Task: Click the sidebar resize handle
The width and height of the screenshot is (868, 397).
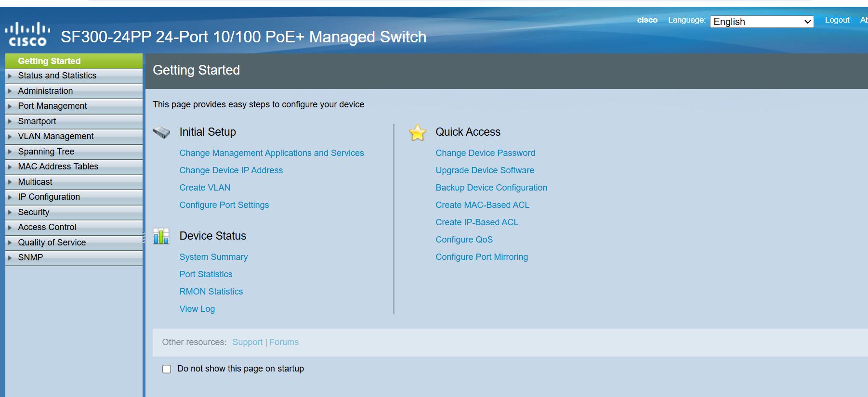Action: 144,238
